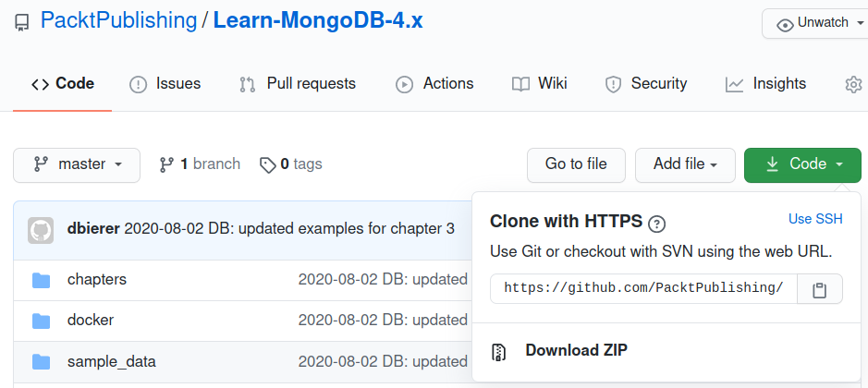868x388 pixels.
Task: Click the Use SSH link
Action: 815,219
